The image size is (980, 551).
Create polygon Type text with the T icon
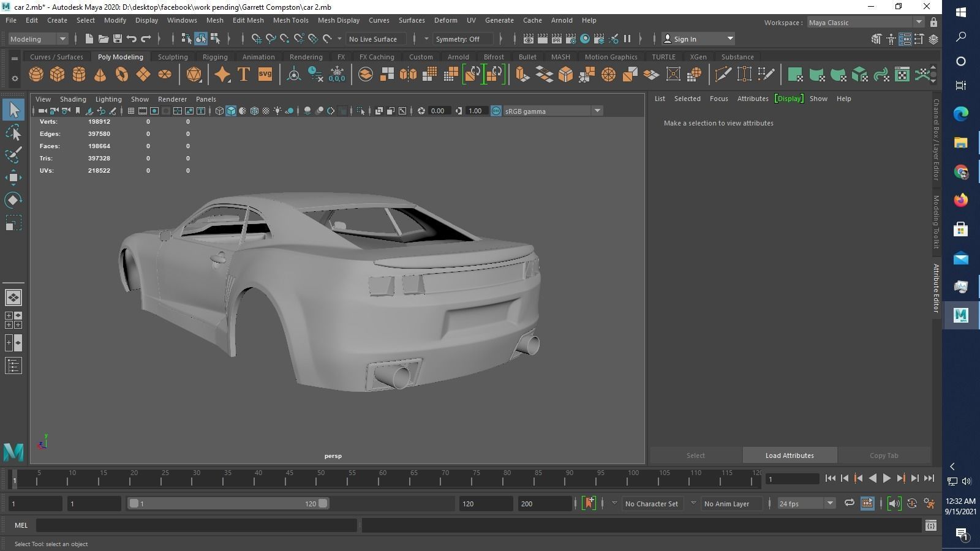click(x=244, y=75)
